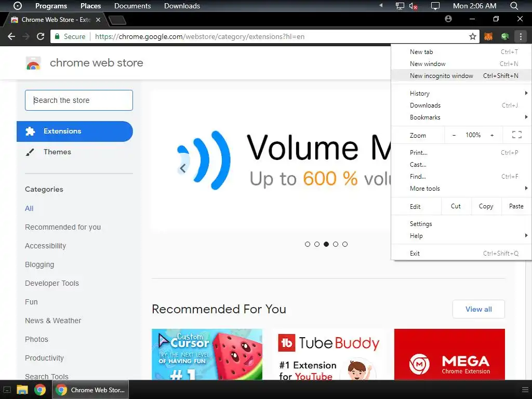Image resolution: width=532 pixels, height=399 pixels.
Task: Click the URL address bar
Action: point(264,36)
